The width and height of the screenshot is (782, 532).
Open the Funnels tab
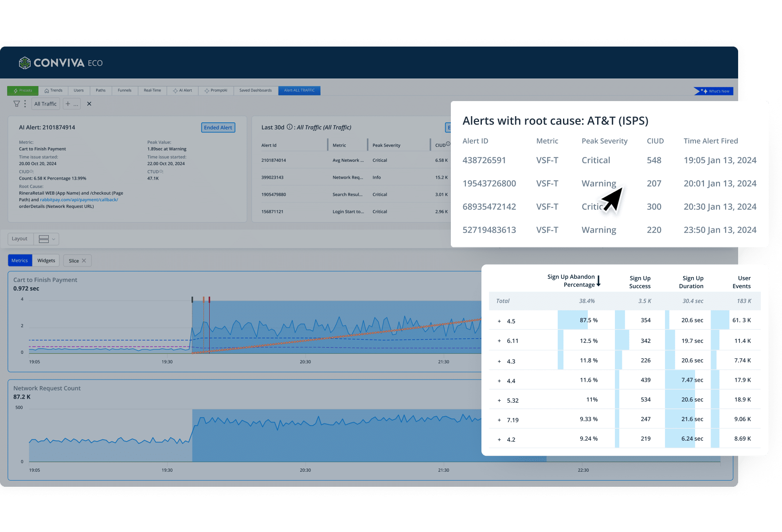[x=125, y=90]
